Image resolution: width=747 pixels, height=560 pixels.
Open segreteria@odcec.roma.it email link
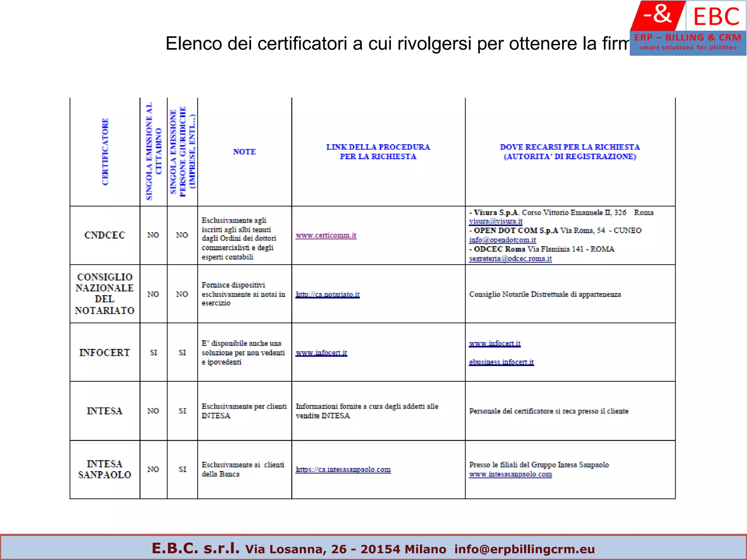510,258
